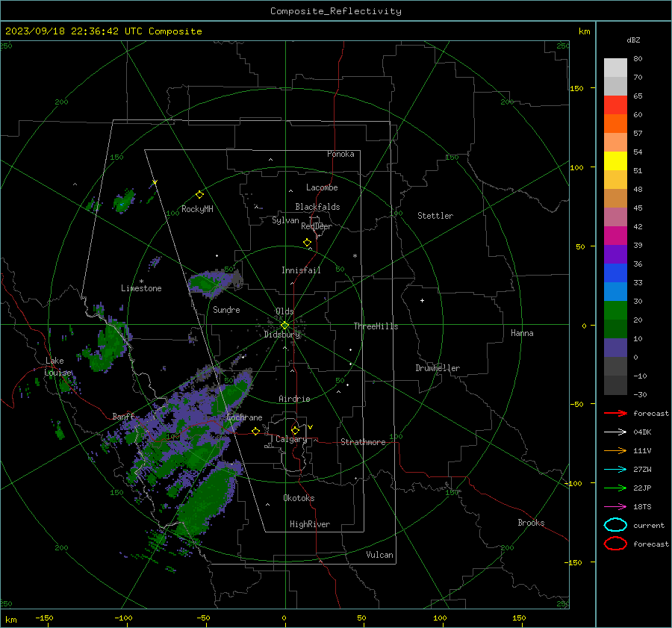Click the Lacombe label

[x=322, y=187]
